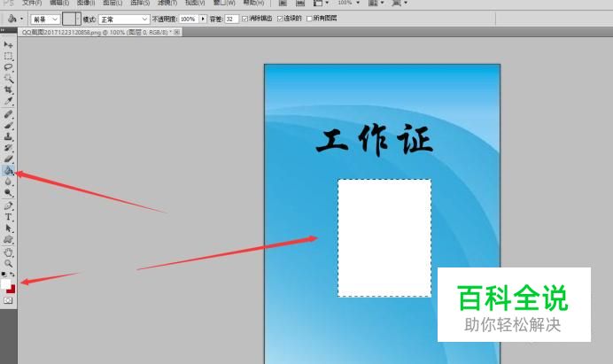
Task: Select the Path Selection arrow tool
Action: click(8, 228)
